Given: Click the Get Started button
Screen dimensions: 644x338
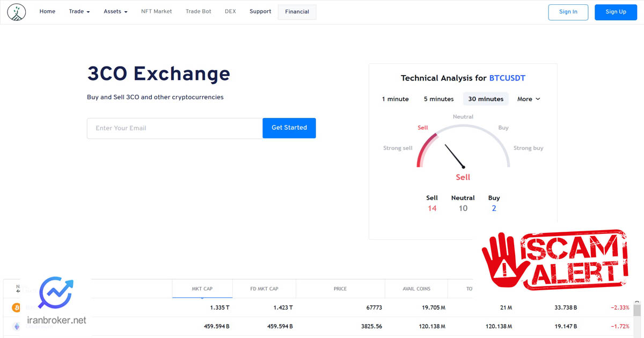Looking at the screenshot, I should coord(289,128).
